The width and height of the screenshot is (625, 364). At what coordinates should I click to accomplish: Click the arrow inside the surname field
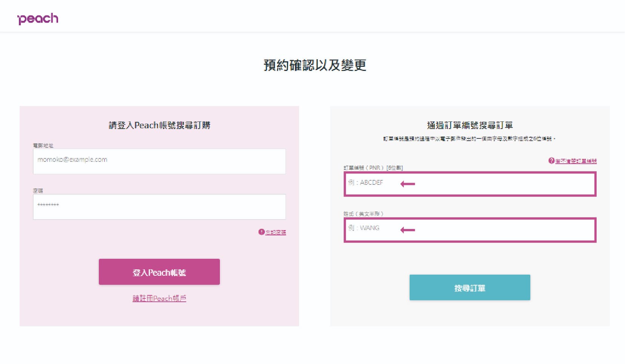pyautogui.click(x=407, y=230)
